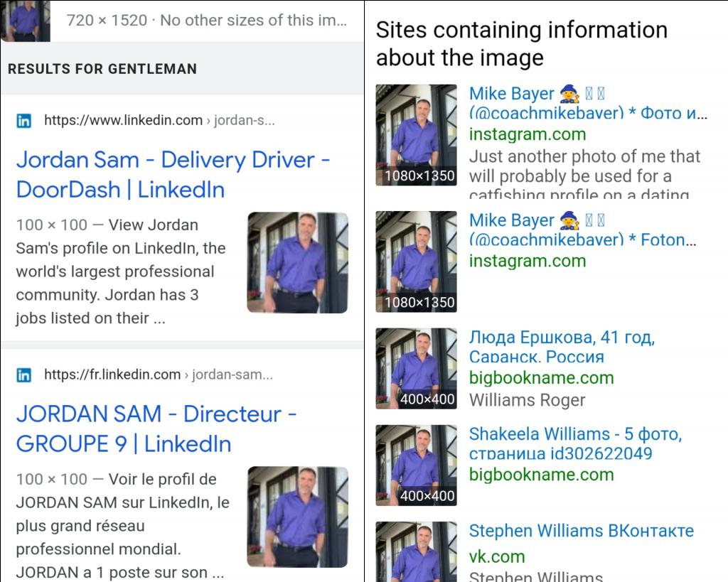
Task: Open the Directeur GROUPE 9 LinkedIn result title
Action: [156, 429]
